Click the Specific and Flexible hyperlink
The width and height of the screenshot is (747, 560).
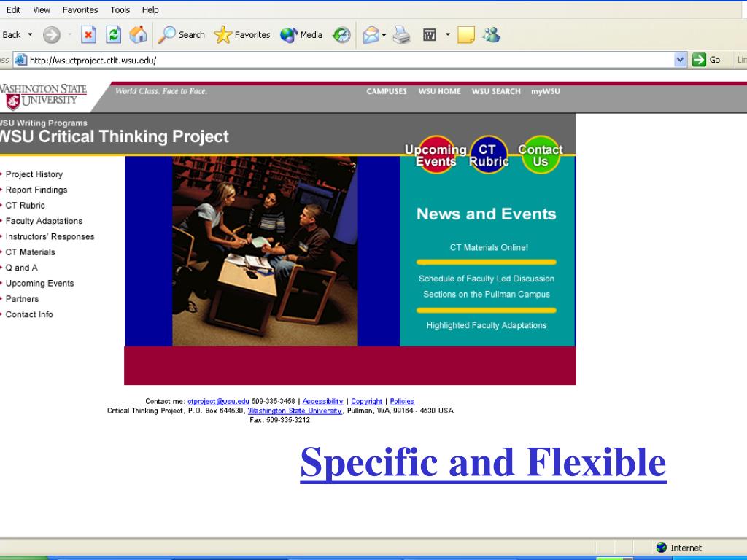pyautogui.click(x=483, y=463)
